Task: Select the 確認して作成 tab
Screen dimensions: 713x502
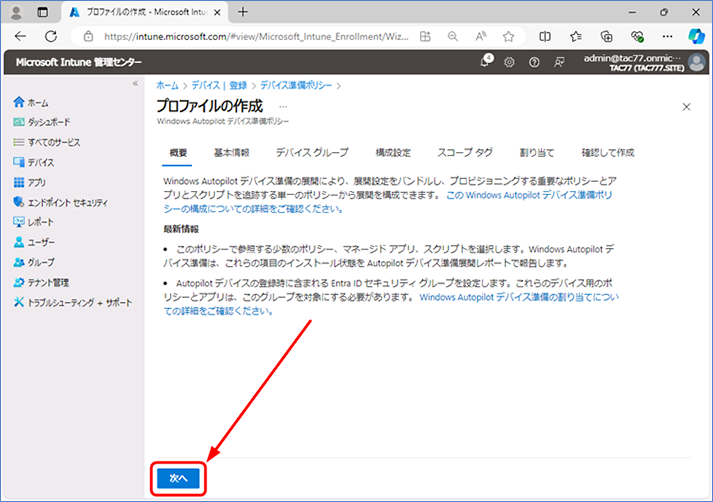Action: pyautogui.click(x=608, y=153)
